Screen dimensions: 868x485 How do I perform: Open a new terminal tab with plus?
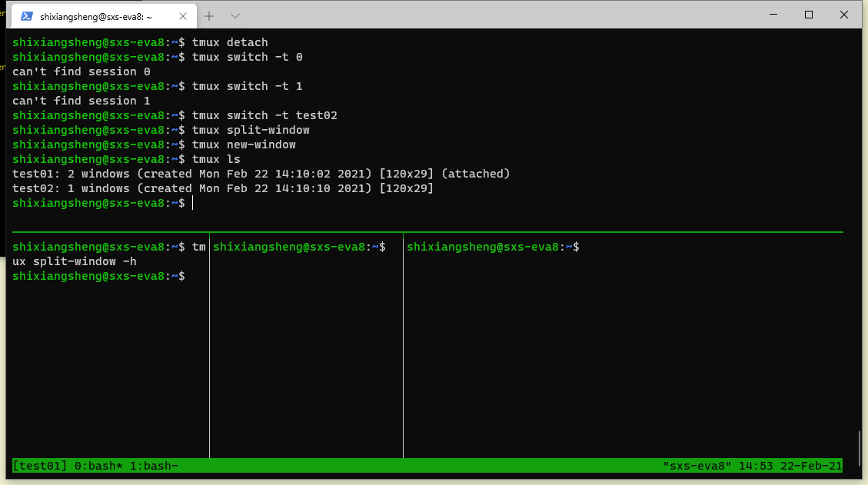pyautogui.click(x=208, y=17)
